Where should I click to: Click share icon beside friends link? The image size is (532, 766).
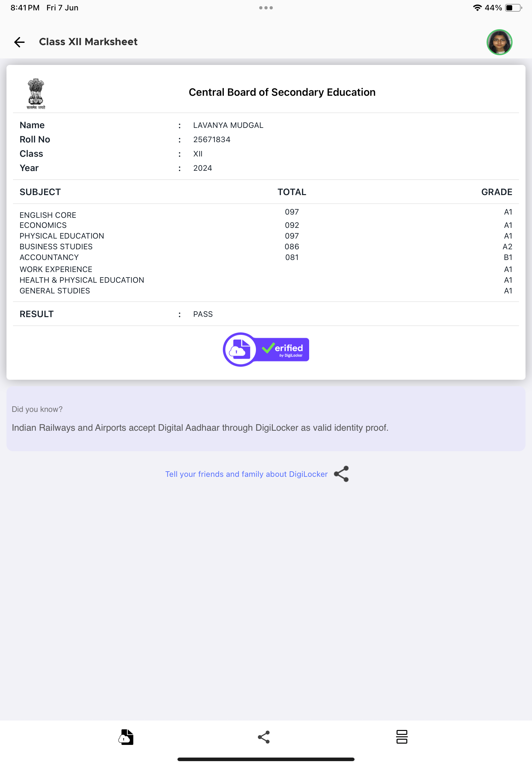click(341, 474)
